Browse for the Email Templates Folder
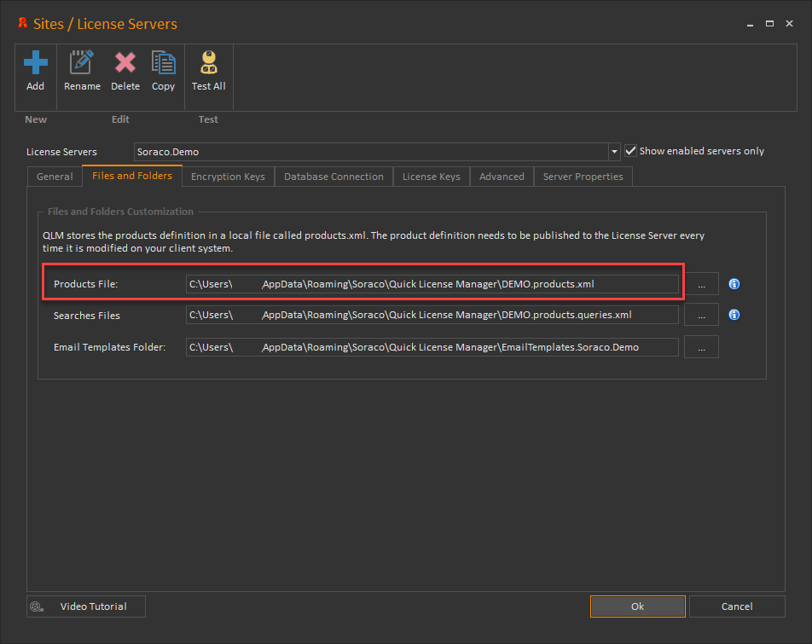 (x=701, y=347)
